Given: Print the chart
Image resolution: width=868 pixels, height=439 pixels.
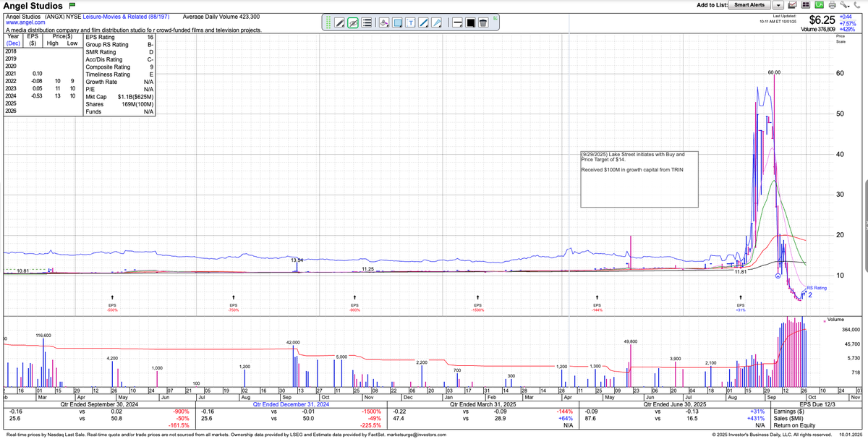Looking at the screenshot, I should [832, 5].
